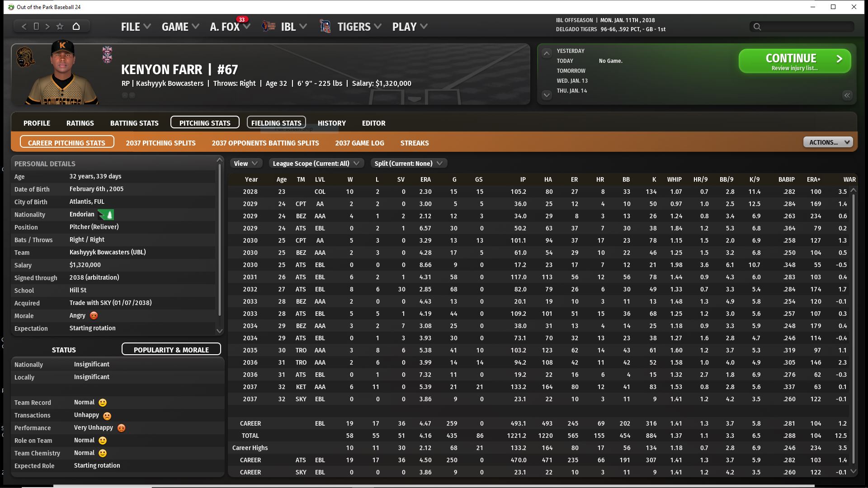Go forward with the right arrow icon
Viewport: 868px width, 488px height.
(47, 27)
